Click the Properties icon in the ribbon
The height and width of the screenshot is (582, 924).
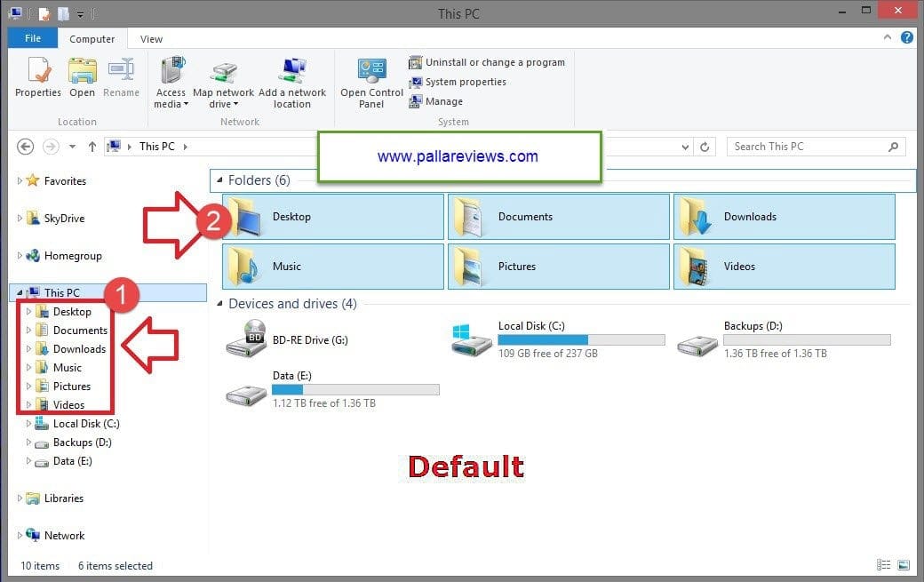click(38, 71)
